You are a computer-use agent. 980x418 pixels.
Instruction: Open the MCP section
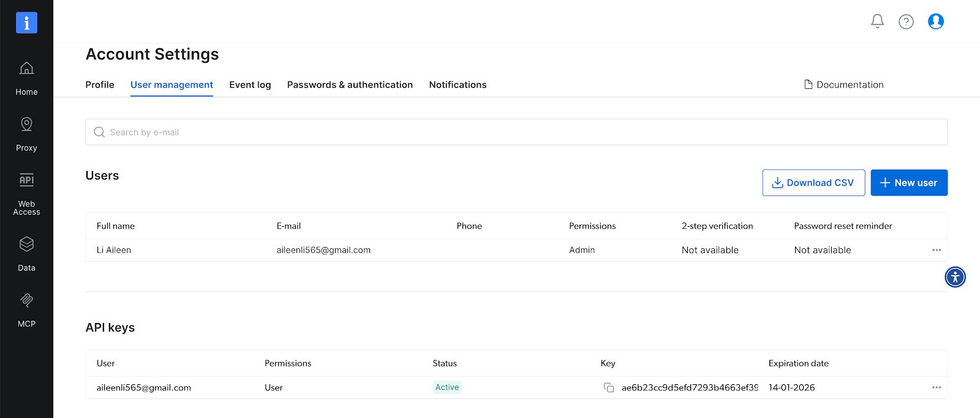26,310
